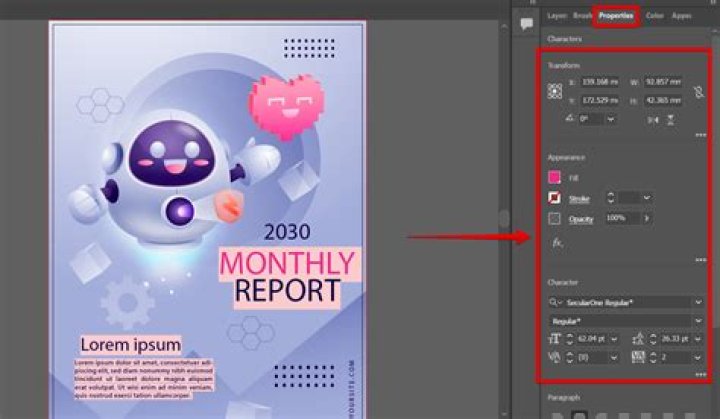Click the flip vertically icon
Screen dimensions: 720x419
(x=672, y=119)
